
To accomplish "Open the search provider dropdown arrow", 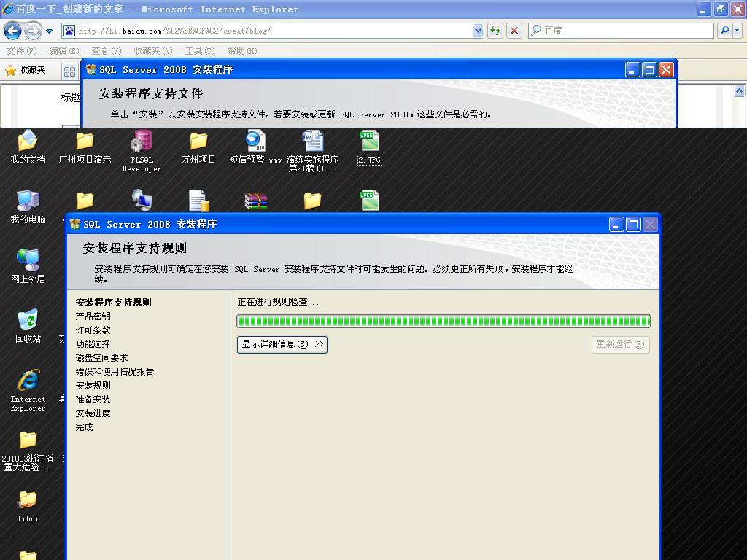I will coord(738,31).
